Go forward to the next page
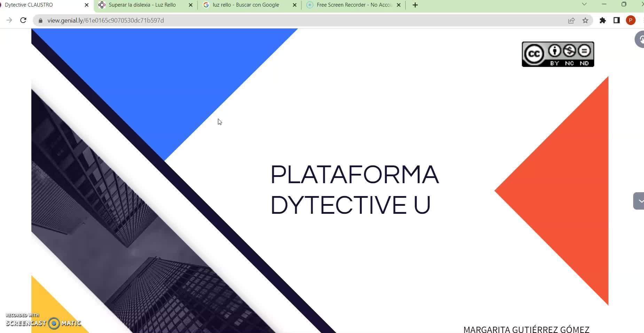Screen dimensions: 644x333 (9, 21)
